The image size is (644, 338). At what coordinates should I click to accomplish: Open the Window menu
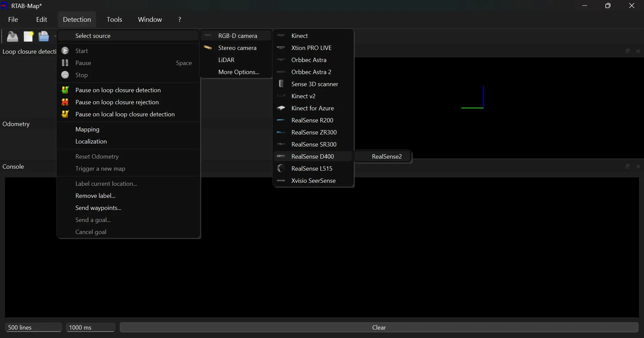tap(150, 19)
